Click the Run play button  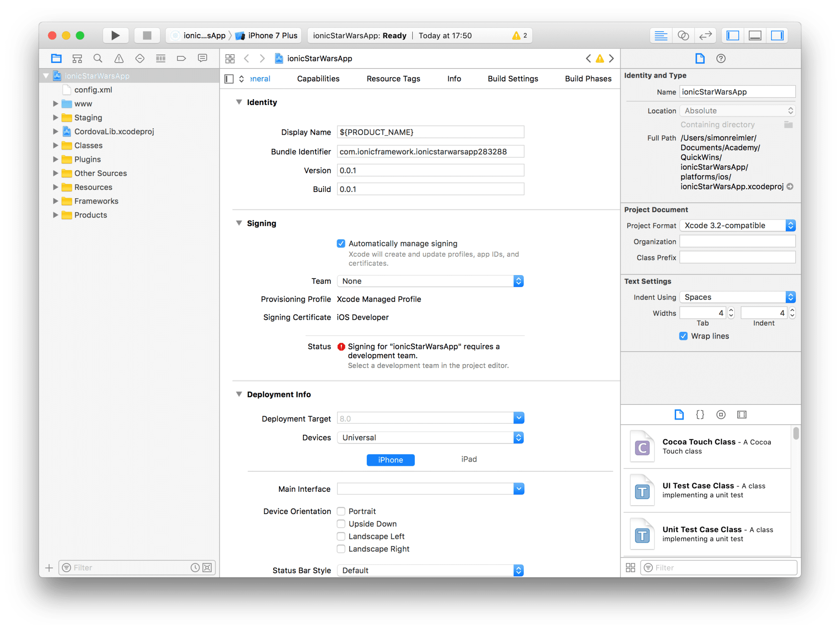(x=115, y=35)
